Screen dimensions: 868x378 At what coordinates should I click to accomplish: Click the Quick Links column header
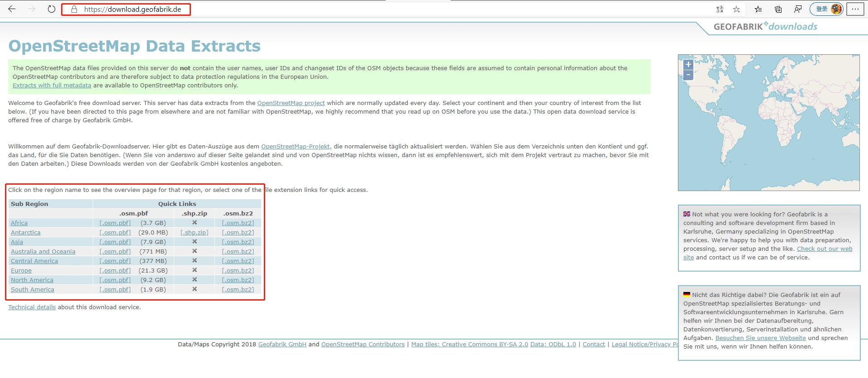(x=177, y=204)
